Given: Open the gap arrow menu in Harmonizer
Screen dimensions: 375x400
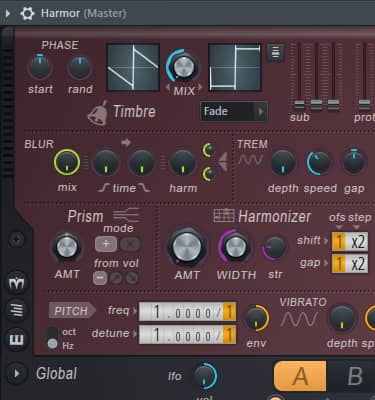Looking at the screenshot, I should pyautogui.click(x=326, y=263).
